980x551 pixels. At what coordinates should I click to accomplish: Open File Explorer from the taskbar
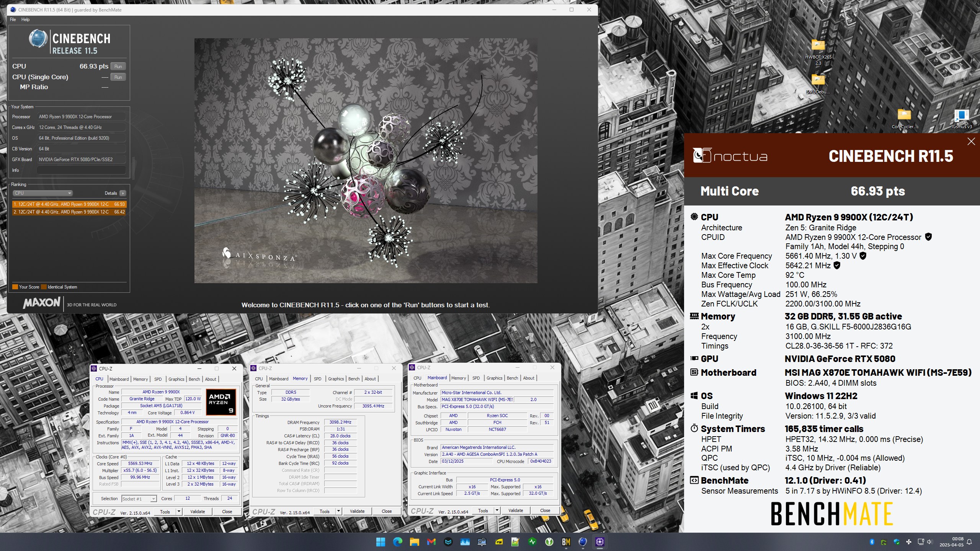(414, 542)
